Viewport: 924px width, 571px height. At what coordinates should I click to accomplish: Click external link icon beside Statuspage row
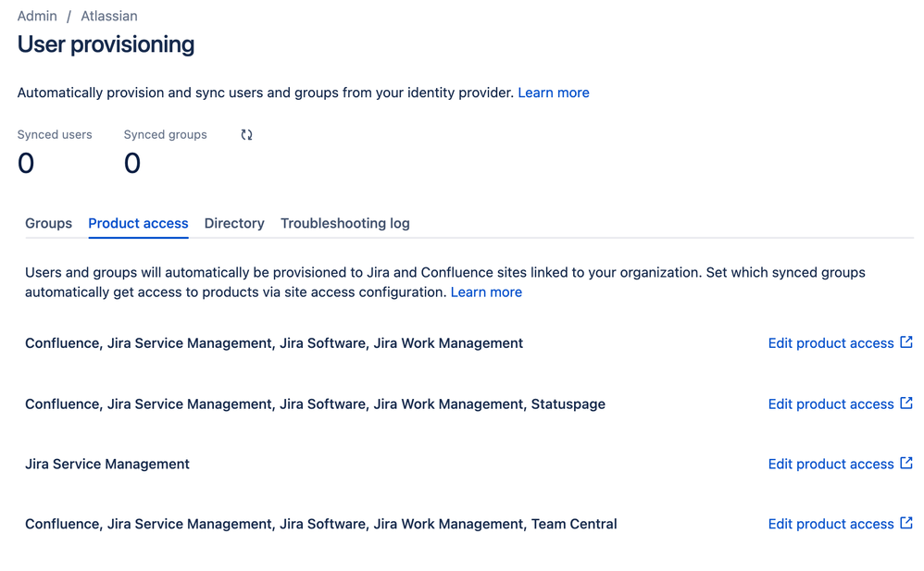tap(906, 403)
